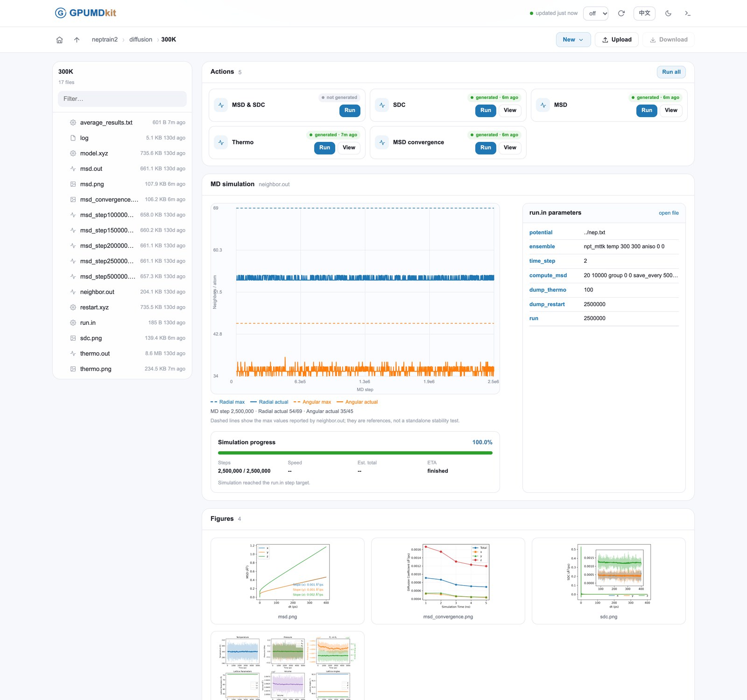Click msd_step150000 waveform icon
The width and height of the screenshot is (747, 700).
(x=73, y=231)
